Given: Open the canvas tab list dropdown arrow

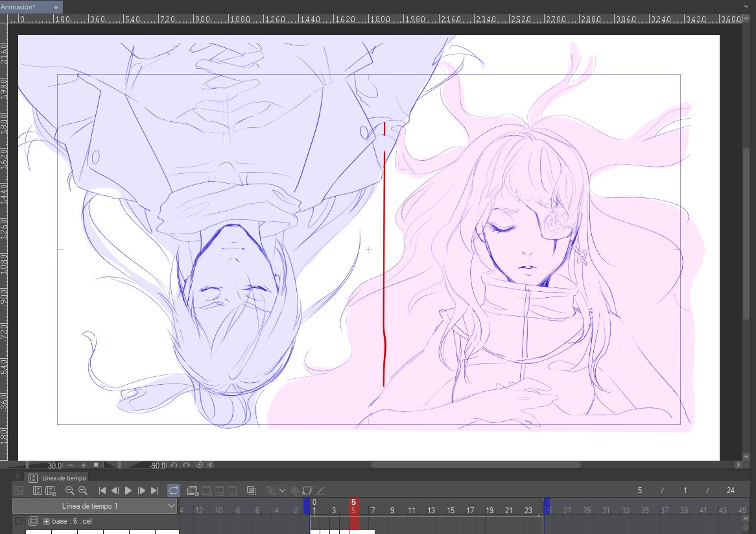Looking at the screenshot, I should [746, 6].
